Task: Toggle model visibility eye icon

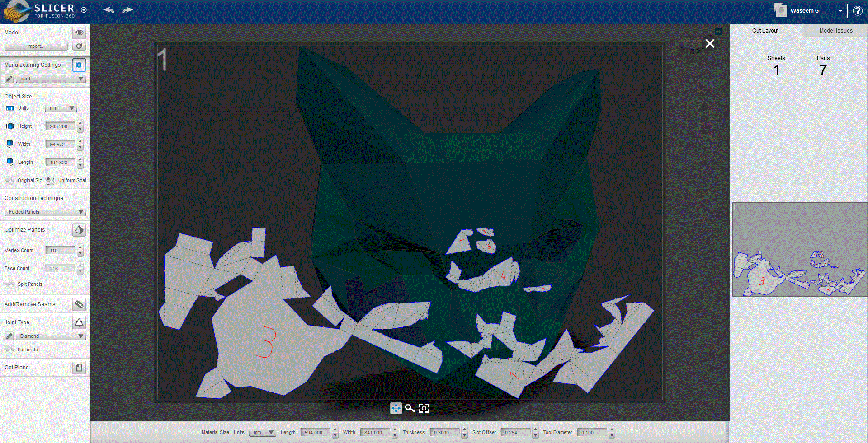Action: pos(79,33)
